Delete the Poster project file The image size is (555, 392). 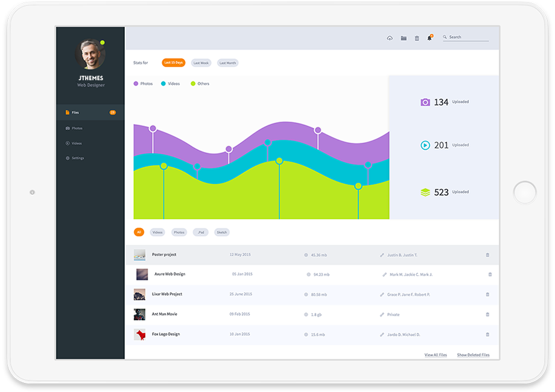point(487,254)
